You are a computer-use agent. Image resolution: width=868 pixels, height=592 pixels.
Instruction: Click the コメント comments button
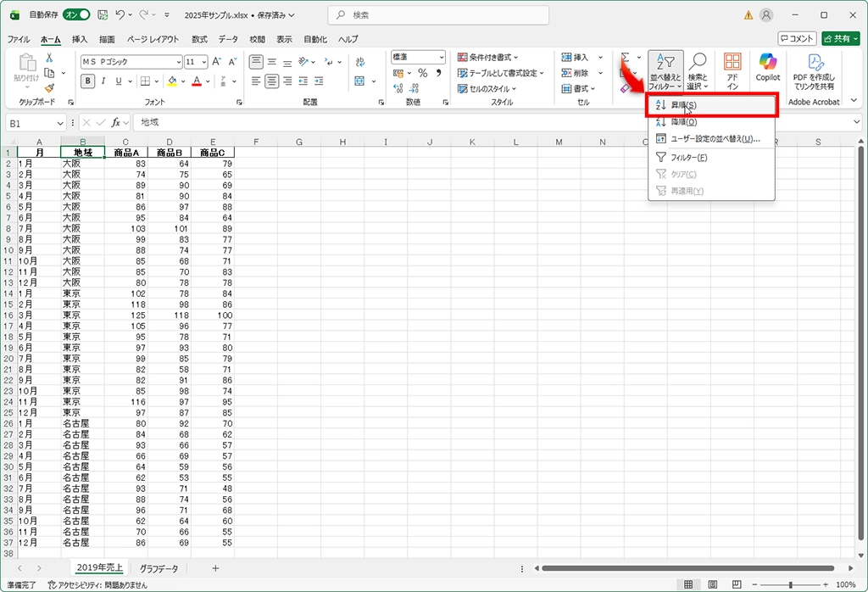[797, 38]
